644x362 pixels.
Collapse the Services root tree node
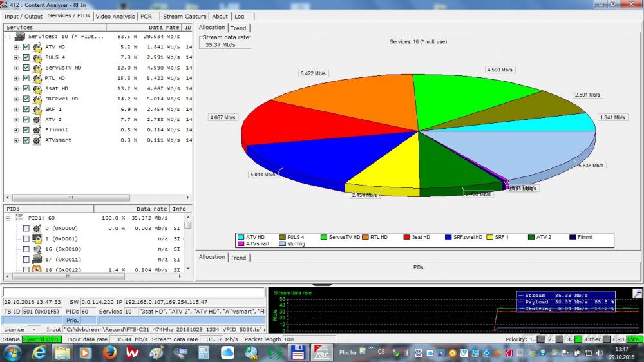point(8,37)
